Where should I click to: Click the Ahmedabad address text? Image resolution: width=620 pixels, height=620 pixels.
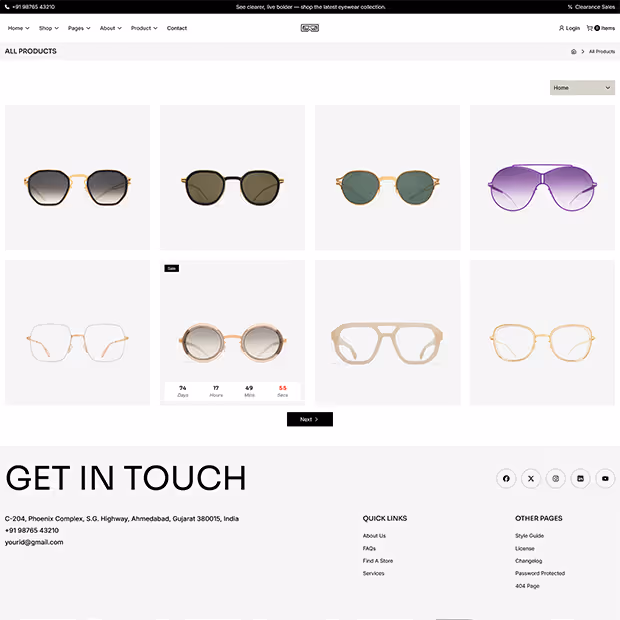click(122, 518)
